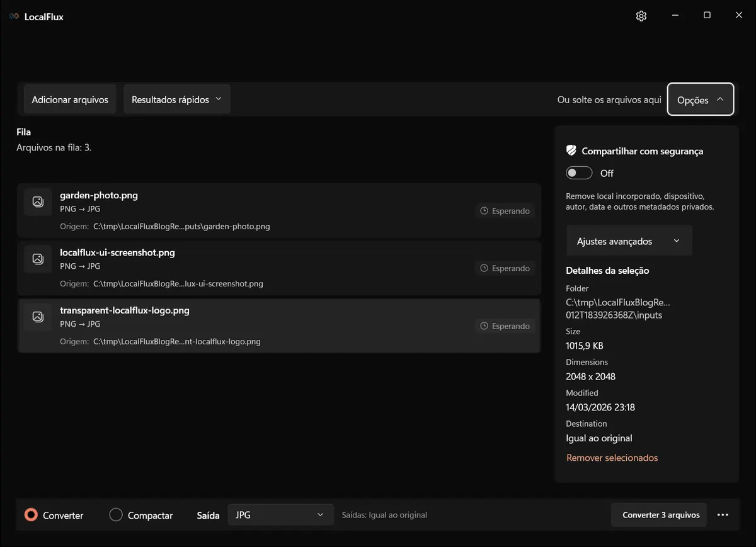Select the transparent-localflux-logo.png file name

(x=125, y=310)
